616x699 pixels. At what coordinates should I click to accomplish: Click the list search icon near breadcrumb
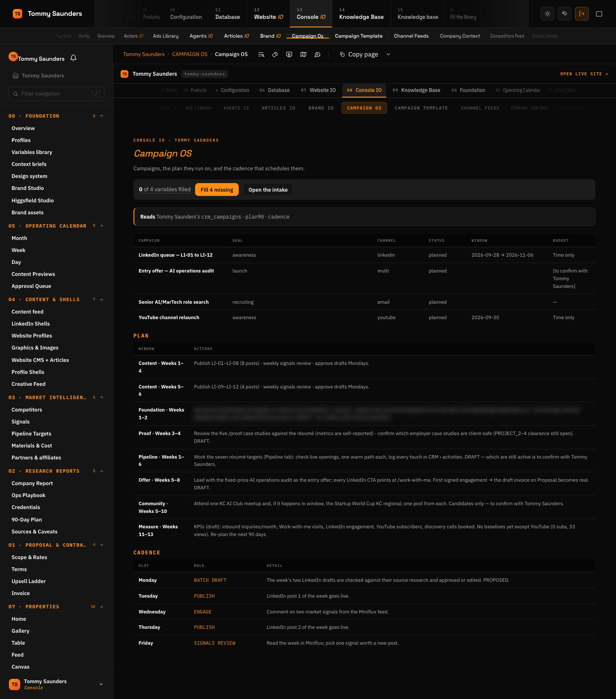coord(261,54)
